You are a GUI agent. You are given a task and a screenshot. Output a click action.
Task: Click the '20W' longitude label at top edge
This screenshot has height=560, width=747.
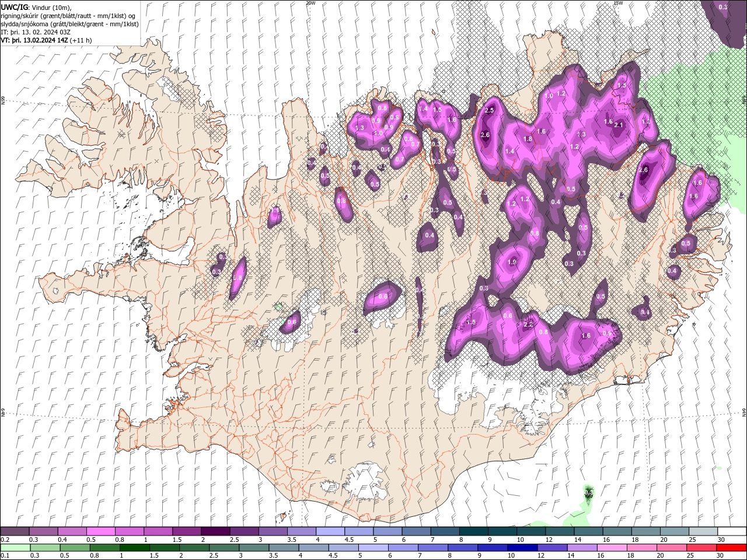[x=310, y=3]
